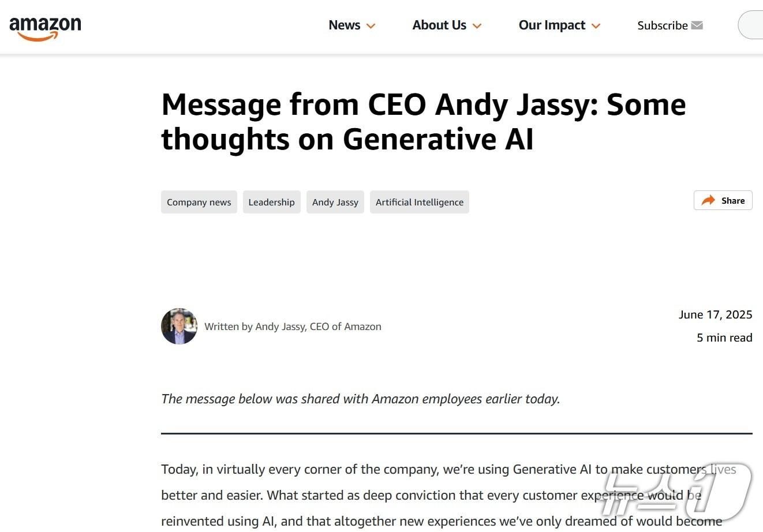The width and height of the screenshot is (763, 532).
Task: Click the June 17, 2025 date
Action: tap(715, 314)
